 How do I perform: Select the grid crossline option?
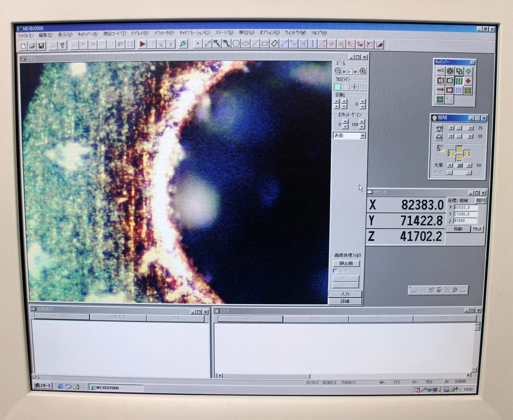pos(346,87)
